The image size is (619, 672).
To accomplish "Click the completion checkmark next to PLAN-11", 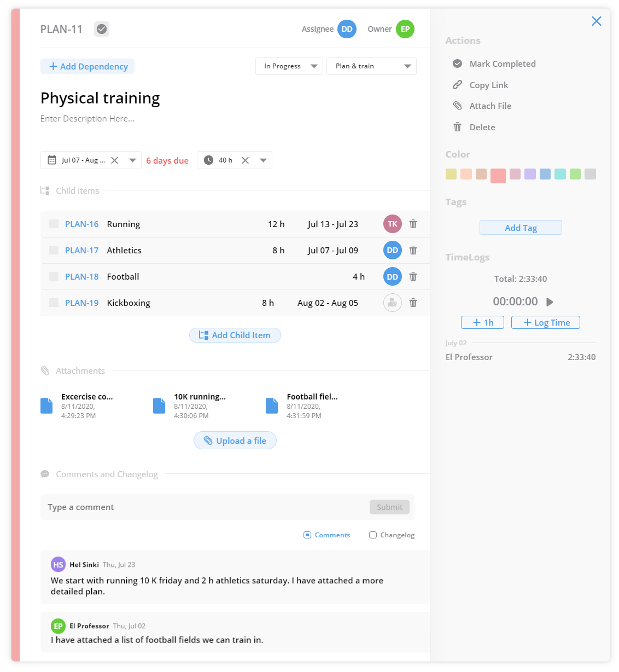I will (x=102, y=29).
